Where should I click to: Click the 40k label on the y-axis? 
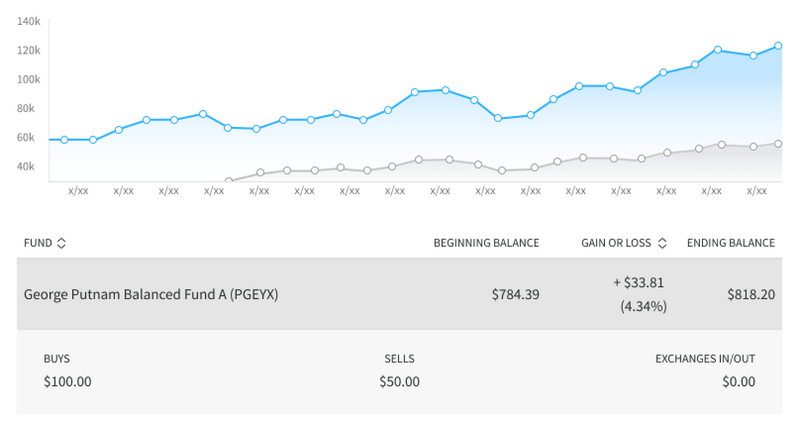pyautogui.click(x=29, y=166)
